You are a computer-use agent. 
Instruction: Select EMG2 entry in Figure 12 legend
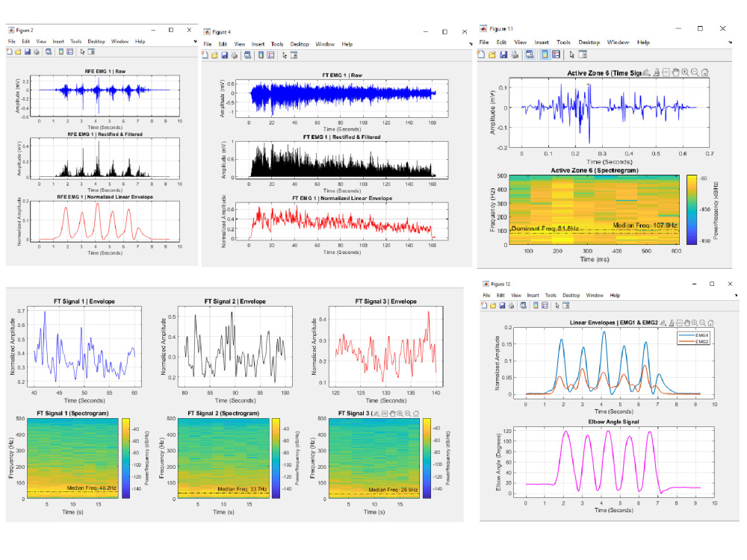tap(694, 341)
